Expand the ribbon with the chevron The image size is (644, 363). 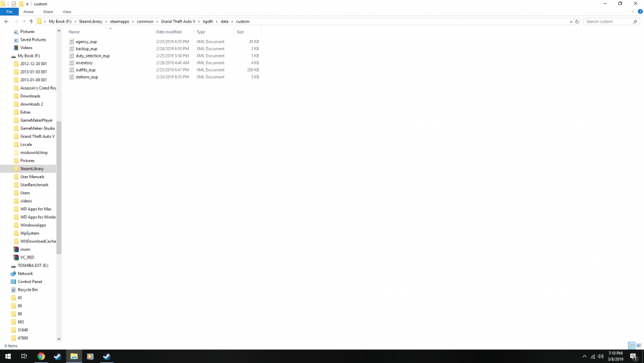pos(633,12)
